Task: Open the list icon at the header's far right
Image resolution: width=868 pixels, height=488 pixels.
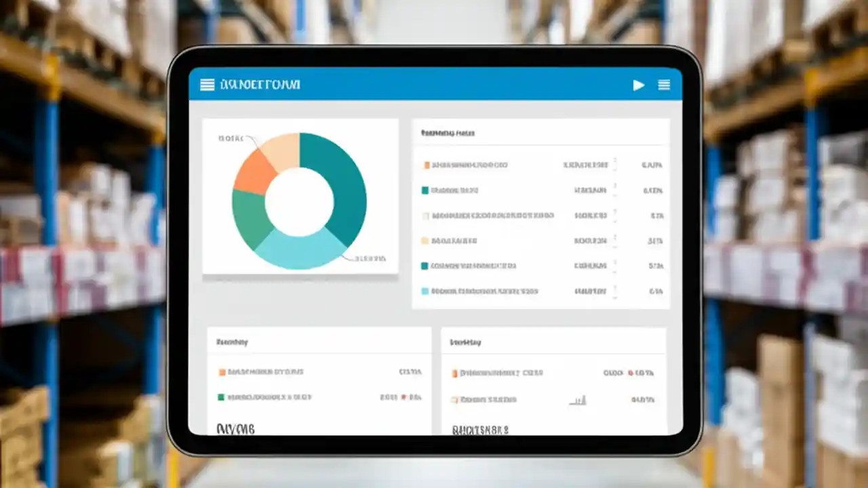Action: click(663, 85)
